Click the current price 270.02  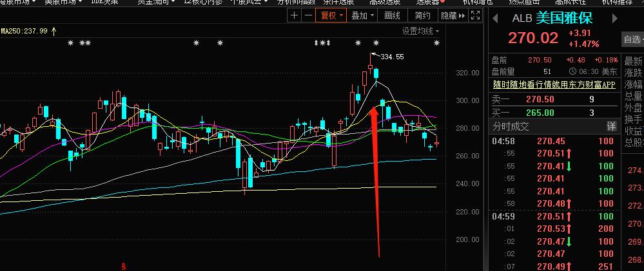tap(533, 38)
